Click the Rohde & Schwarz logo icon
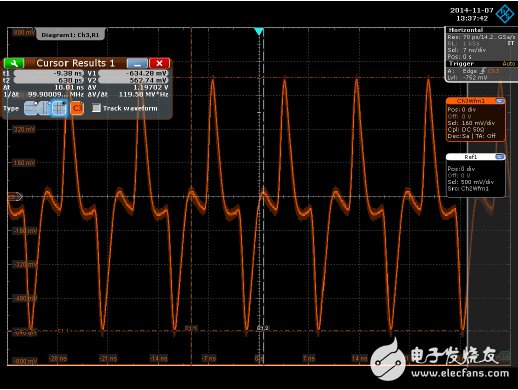Screen dimensions: 518x390 tap(505, 14)
